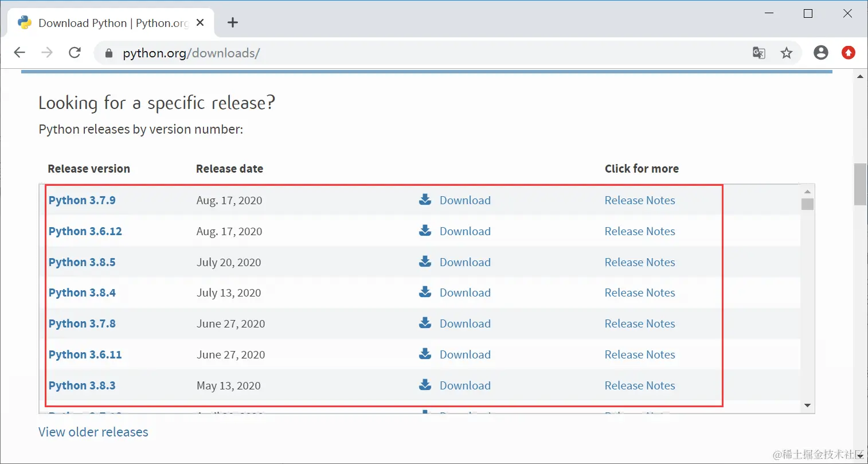Open Release Notes for Python 3.6.12

(x=640, y=231)
